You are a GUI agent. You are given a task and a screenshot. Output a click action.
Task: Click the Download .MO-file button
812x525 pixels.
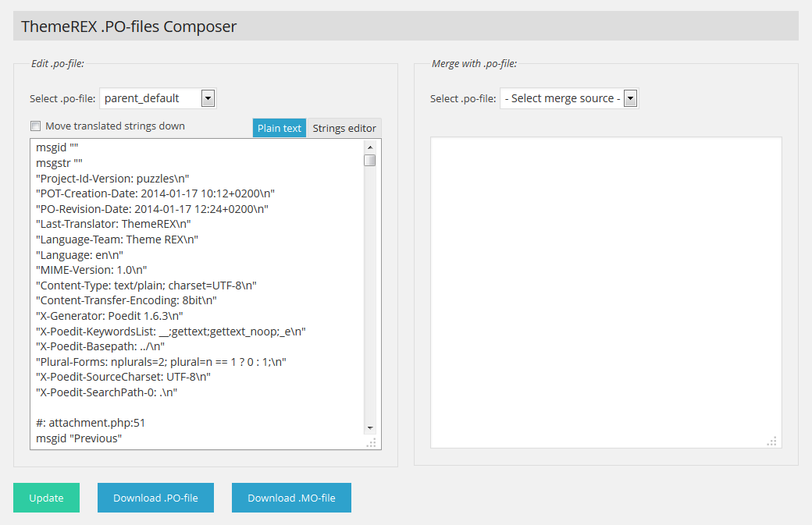point(291,498)
